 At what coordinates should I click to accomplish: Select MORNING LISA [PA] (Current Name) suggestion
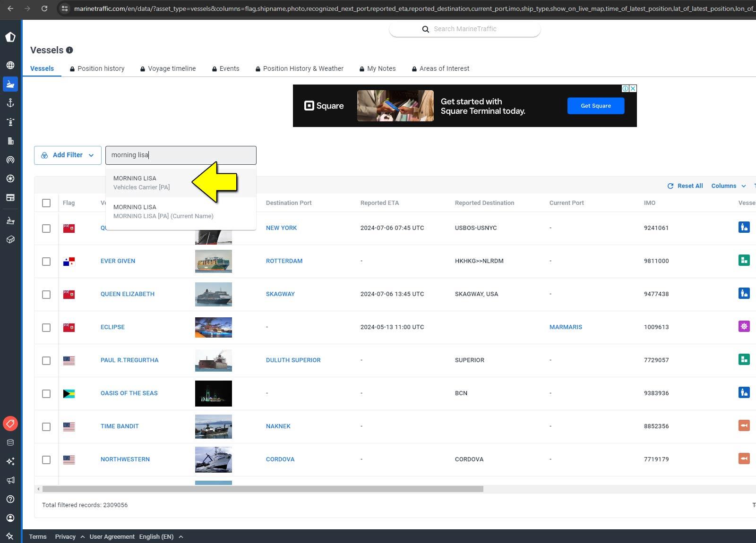(x=181, y=212)
